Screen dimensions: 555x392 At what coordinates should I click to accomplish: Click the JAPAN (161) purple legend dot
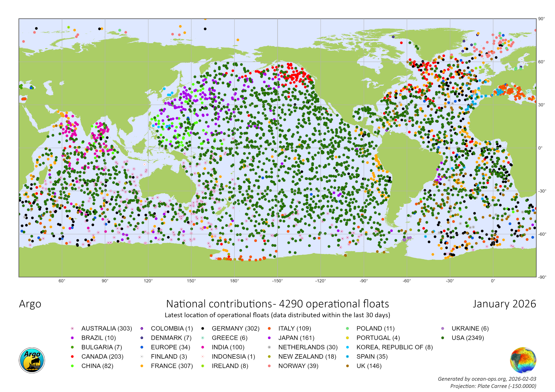tap(269, 338)
